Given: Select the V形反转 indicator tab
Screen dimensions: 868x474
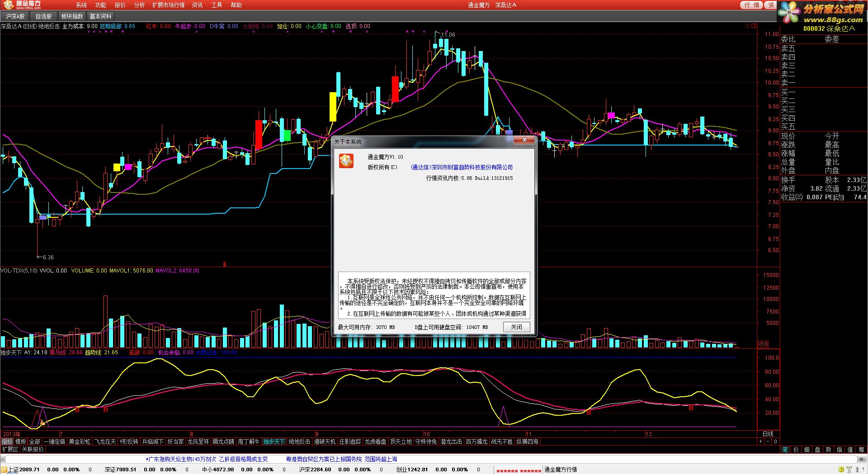Looking at the screenshot, I should (129, 441).
